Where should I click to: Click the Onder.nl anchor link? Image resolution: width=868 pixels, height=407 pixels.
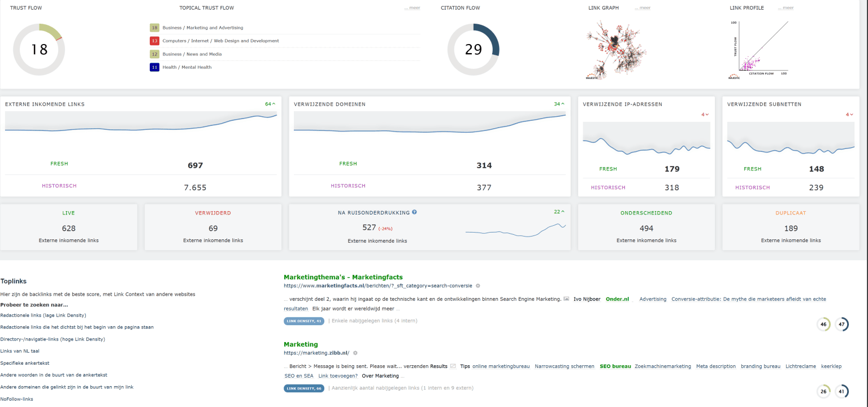617,299
